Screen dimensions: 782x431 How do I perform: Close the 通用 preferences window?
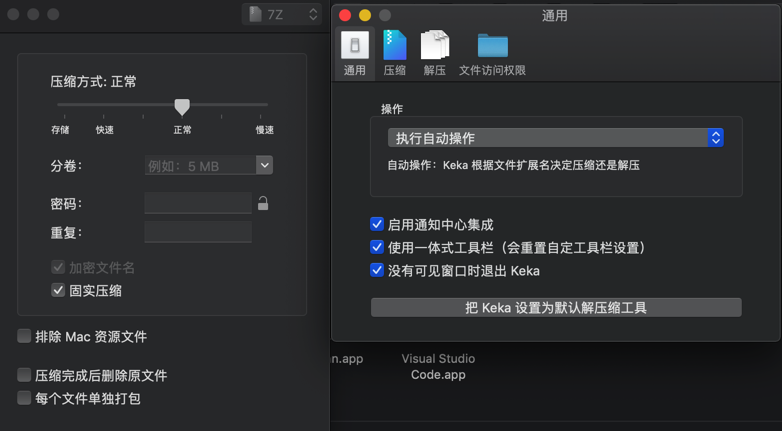(x=345, y=15)
